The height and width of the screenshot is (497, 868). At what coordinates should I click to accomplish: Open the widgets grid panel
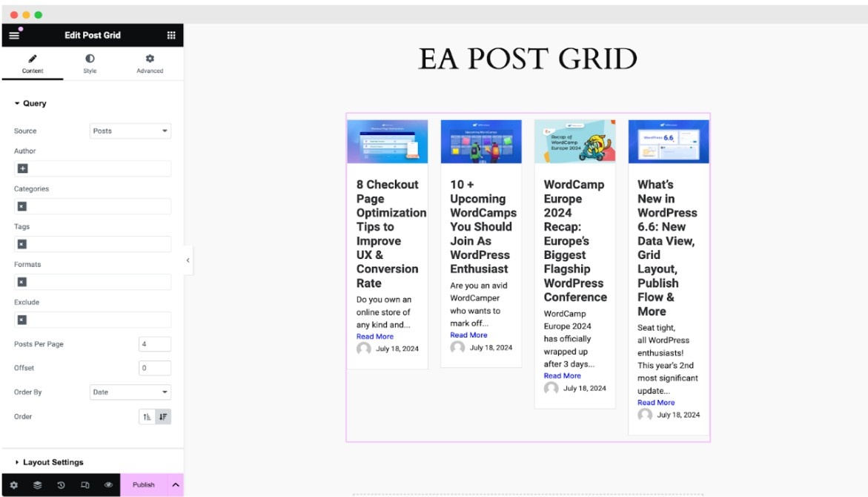point(171,35)
